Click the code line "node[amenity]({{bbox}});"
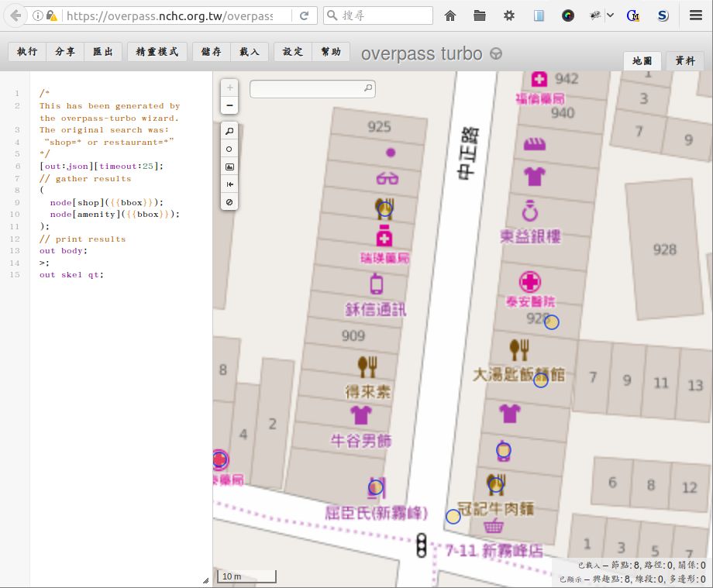 click(115, 215)
